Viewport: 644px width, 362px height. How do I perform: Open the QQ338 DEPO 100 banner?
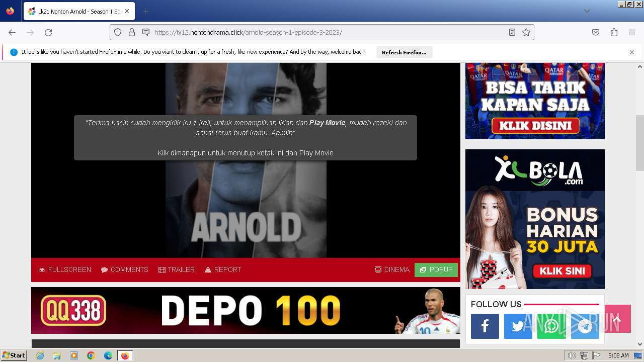point(246,310)
